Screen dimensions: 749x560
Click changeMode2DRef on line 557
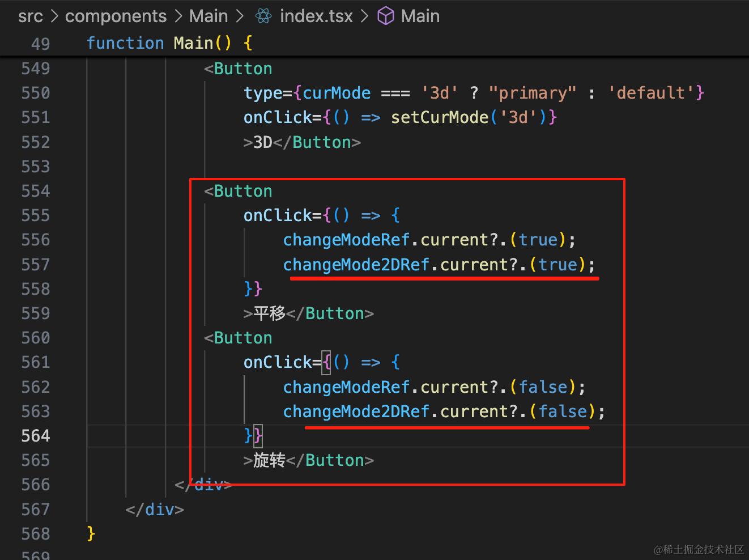(356, 265)
